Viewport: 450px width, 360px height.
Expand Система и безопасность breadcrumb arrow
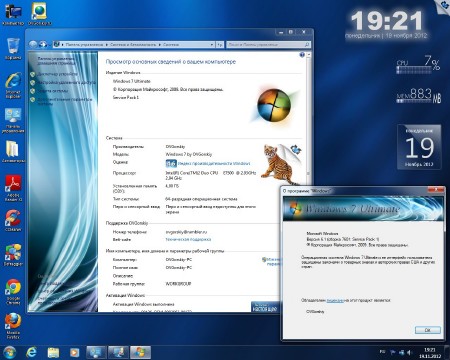160,44
